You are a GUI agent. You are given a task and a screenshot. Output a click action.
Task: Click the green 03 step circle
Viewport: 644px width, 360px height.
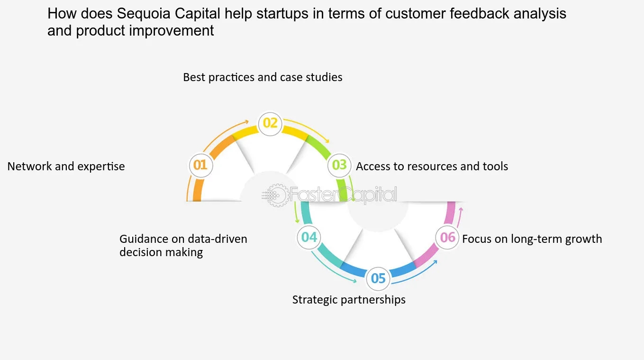[x=339, y=165]
